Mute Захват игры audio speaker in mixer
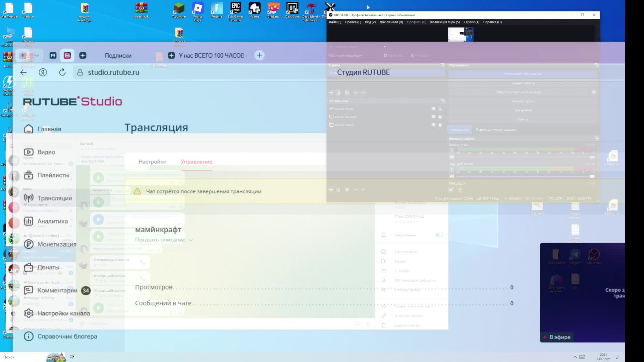Viewport: 644px width, 362px height. point(452,157)
